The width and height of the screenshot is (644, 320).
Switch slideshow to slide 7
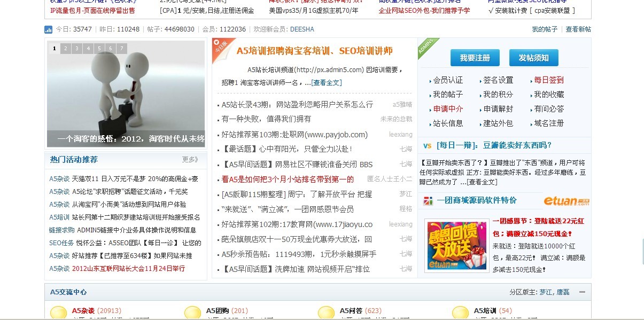click(121, 49)
